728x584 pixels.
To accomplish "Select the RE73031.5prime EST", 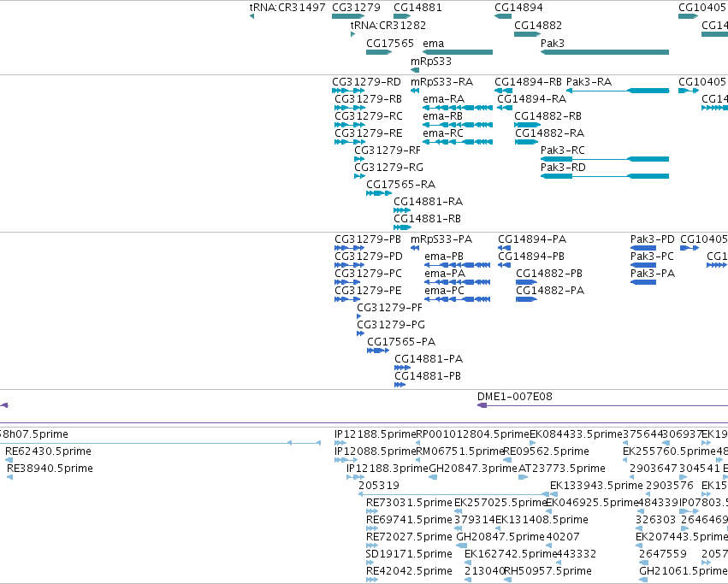I will coord(372,511).
